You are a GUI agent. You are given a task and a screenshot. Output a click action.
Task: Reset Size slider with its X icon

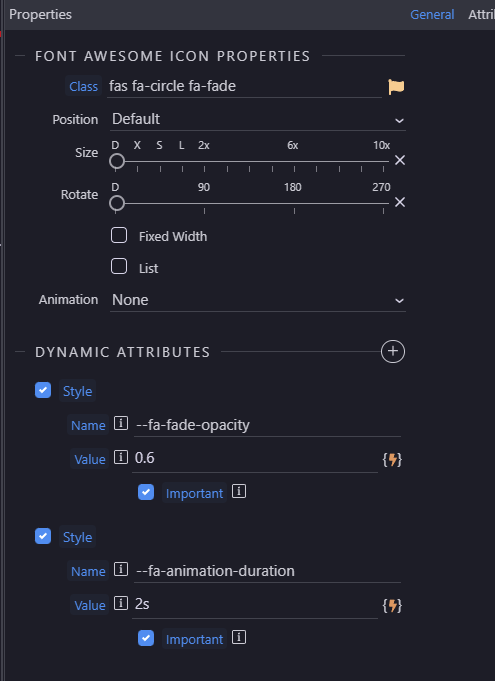coord(400,161)
